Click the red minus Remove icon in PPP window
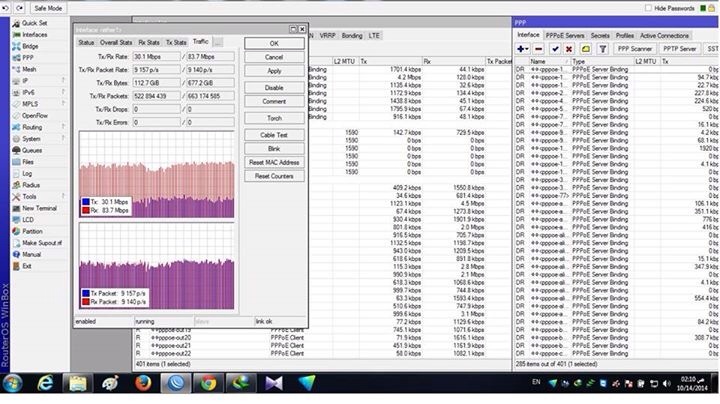This screenshot has width=720, height=404. pos(539,49)
